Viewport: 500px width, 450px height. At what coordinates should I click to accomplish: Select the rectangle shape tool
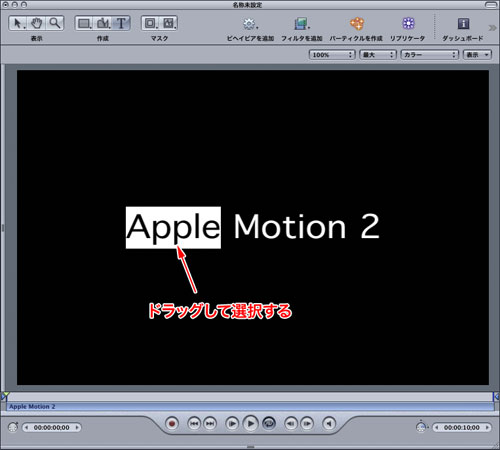pos(84,23)
